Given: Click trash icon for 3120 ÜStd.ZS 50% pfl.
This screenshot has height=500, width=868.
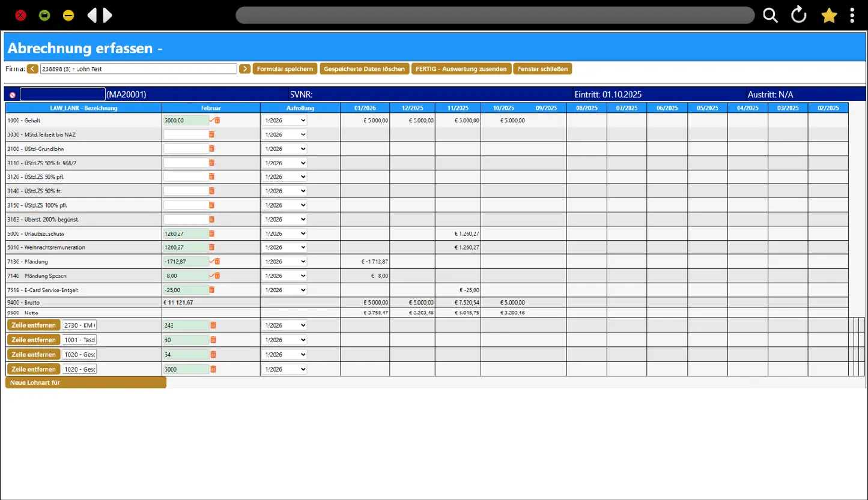Looking at the screenshot, I should click(211, 176).
